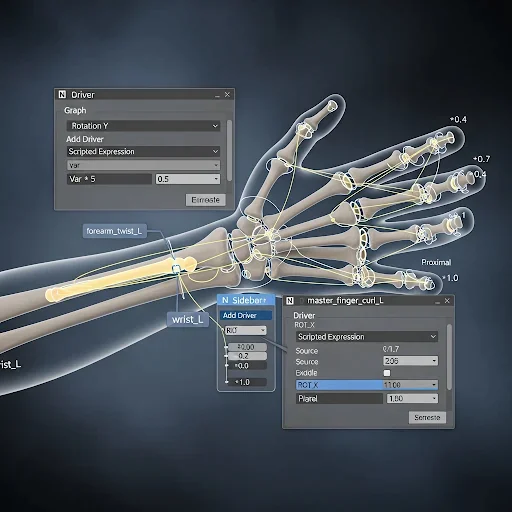Toggle the Exddle checkbox
Image resolution: width=512 pixels, height=512 pixels.
pos(387,373)
